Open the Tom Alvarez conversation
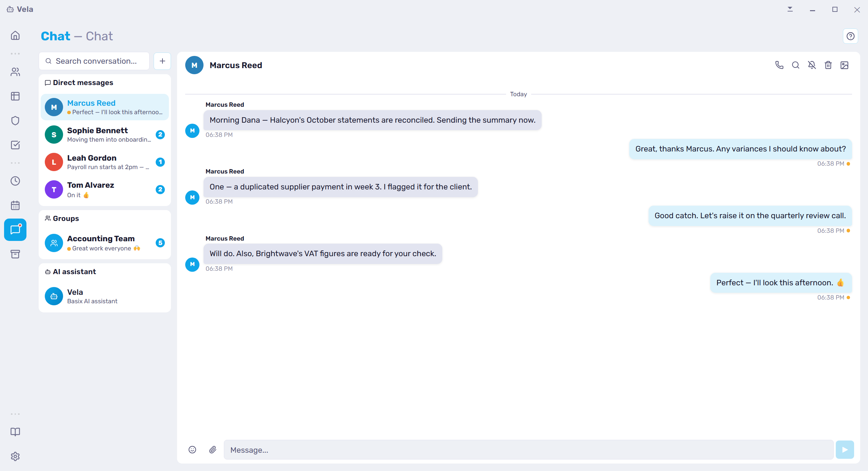This screenshot has height=471, width=868. 105,189
